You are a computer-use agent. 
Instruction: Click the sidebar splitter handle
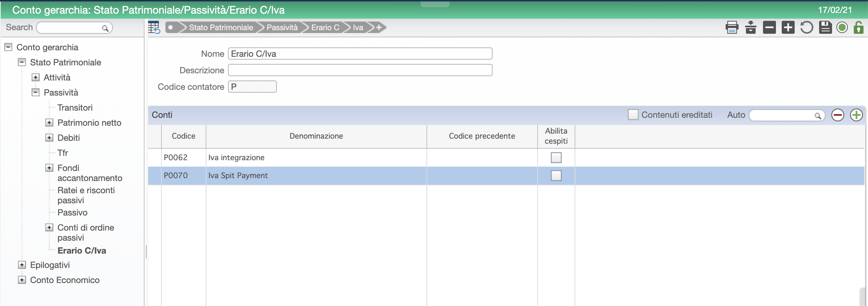(146, 251)
